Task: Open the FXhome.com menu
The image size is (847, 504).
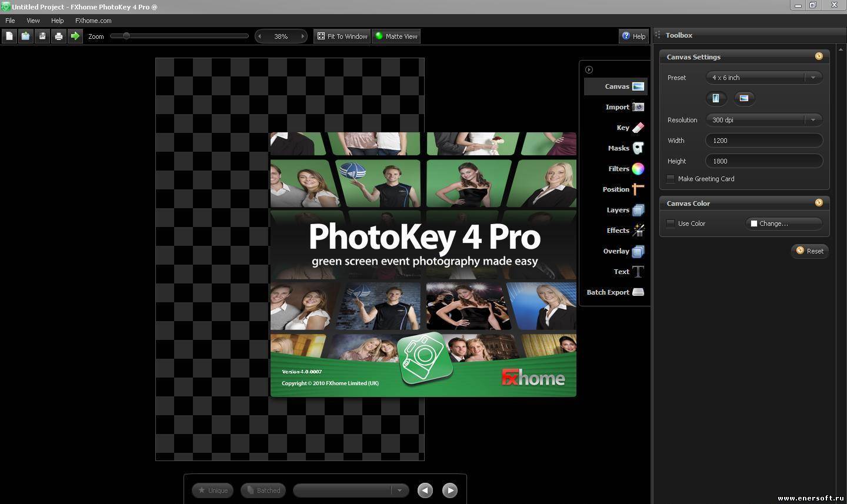Action: (93, 21)
